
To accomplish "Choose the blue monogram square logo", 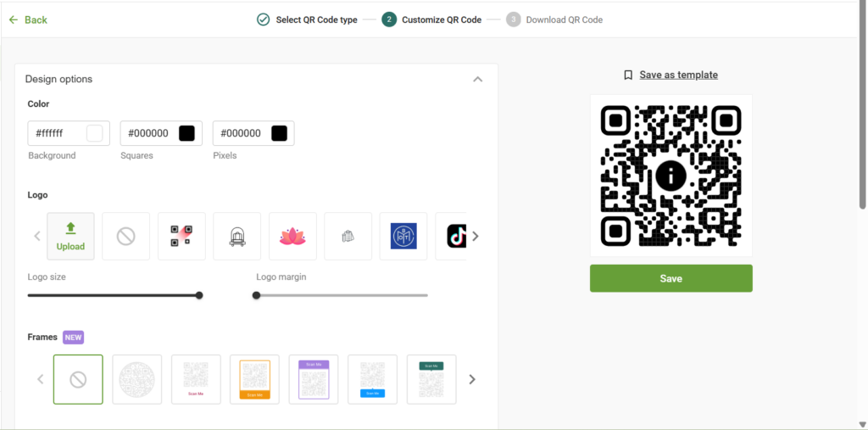I will click(x=403, y=237).
